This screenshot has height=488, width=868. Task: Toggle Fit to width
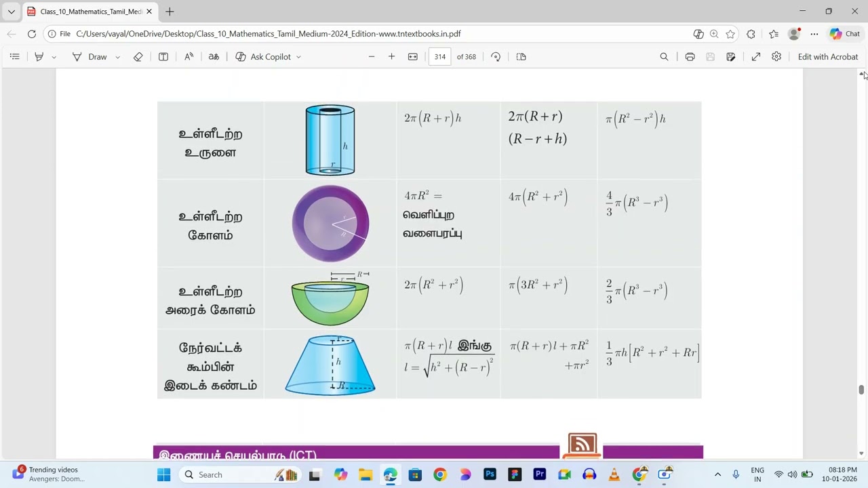(x=412, y=57)
